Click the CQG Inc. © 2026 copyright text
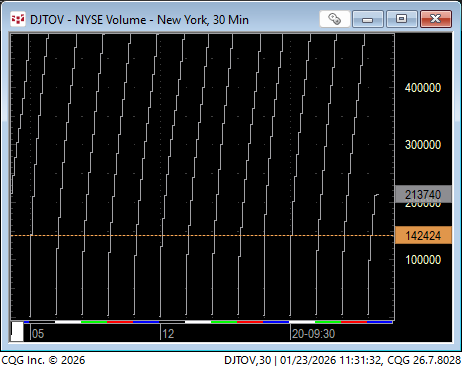This screenshot has width=462, height=368. click(x=43, y=360)
